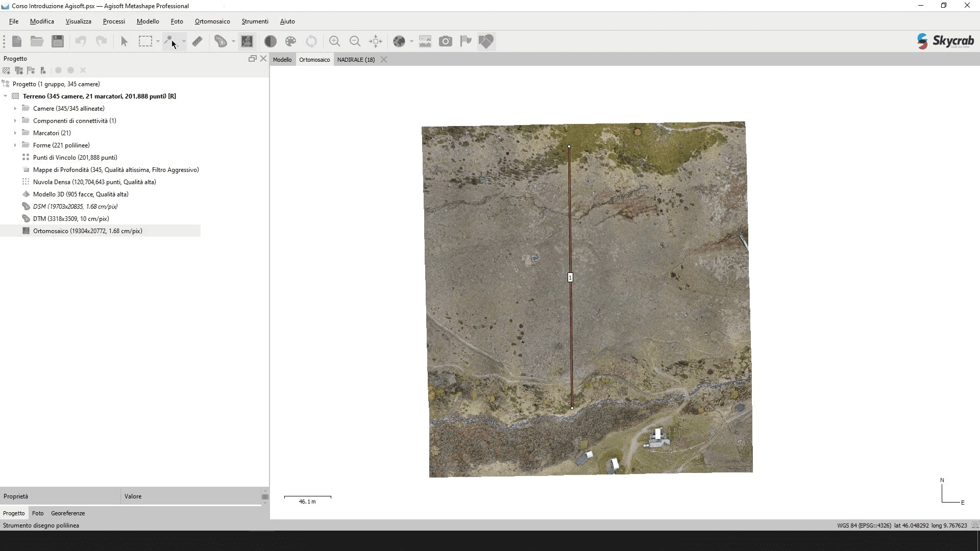The width and height of the screenshot is (980, 551).
Task: Toggle the show shapes icon
Action: (x=486, y=41)
